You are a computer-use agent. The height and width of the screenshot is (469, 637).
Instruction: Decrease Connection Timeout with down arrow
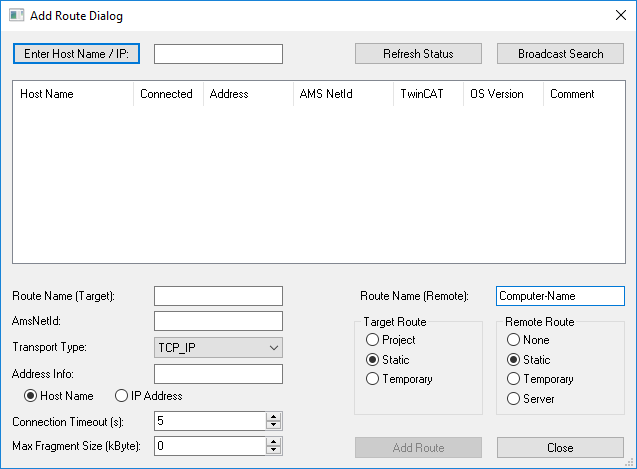[x=273, y=425]
